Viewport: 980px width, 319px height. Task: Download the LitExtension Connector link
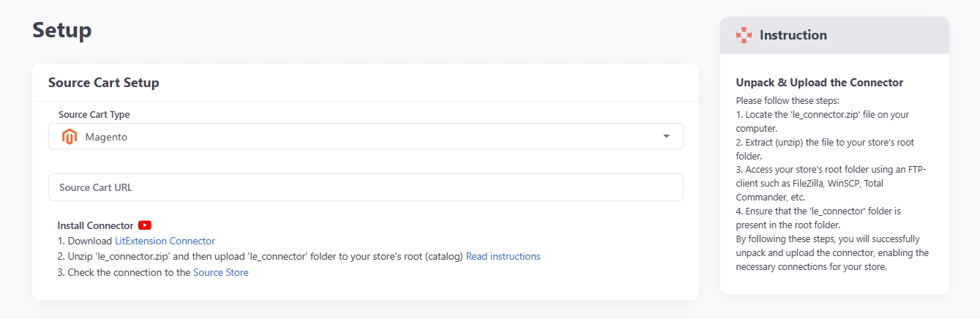pyautogui.click(x=165, y=241)
